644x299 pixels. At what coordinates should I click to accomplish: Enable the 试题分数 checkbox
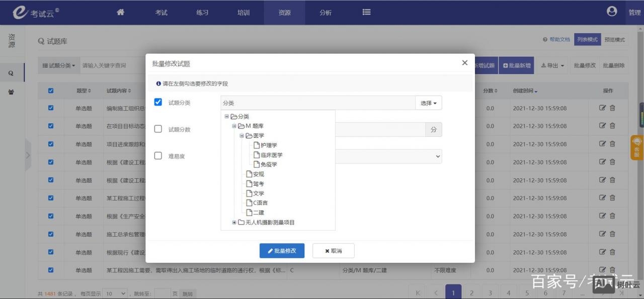click(x=158, y=129)
